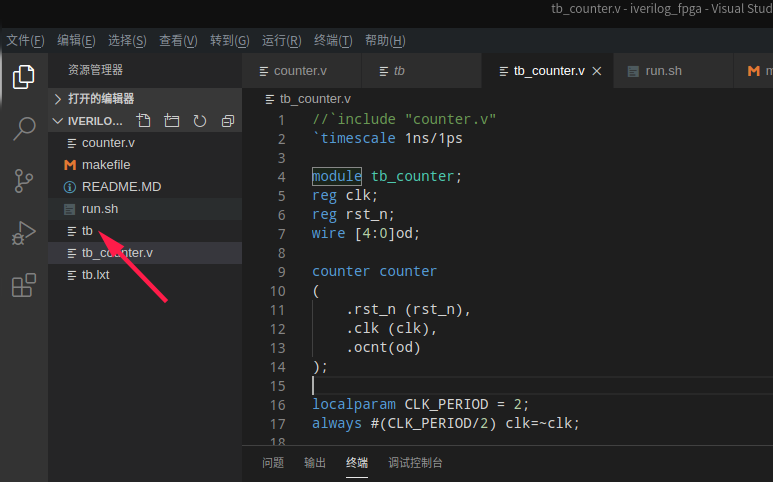773x482 pixels.
Task: Open the 终端(T) menu
Action: [333, 40]
